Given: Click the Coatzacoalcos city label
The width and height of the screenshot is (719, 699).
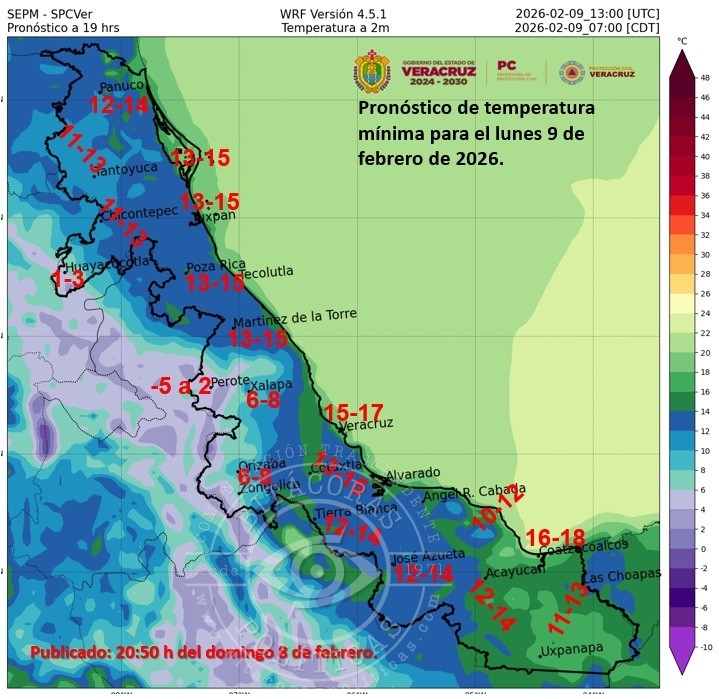Looking at the screenshot, I should (x=584, y=547).
